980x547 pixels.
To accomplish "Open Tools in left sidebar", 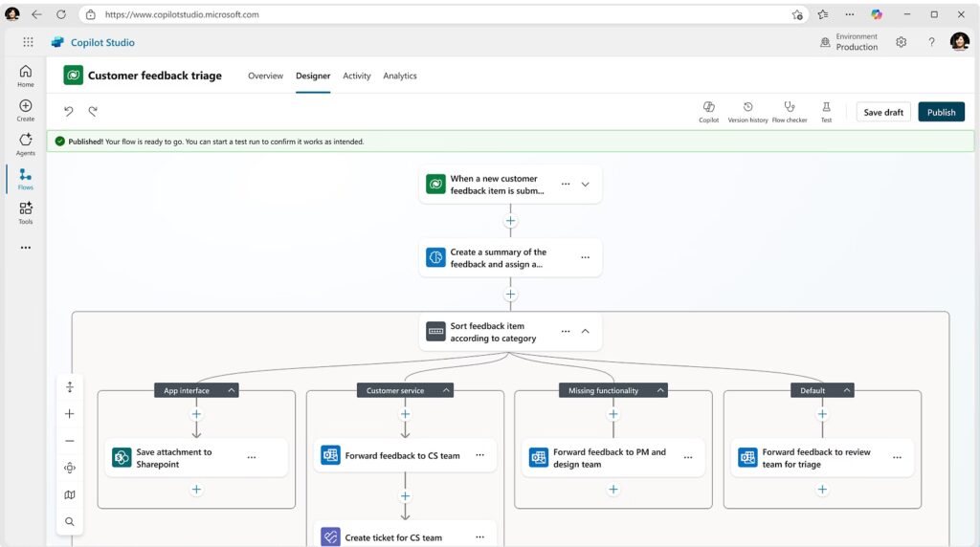I will (x=25, y=212).
